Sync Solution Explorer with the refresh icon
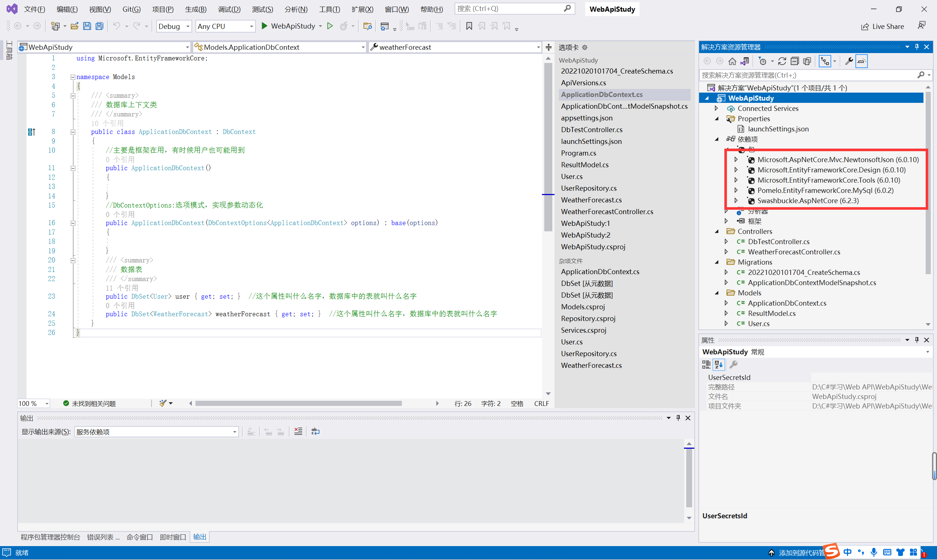 pos(782,61)
